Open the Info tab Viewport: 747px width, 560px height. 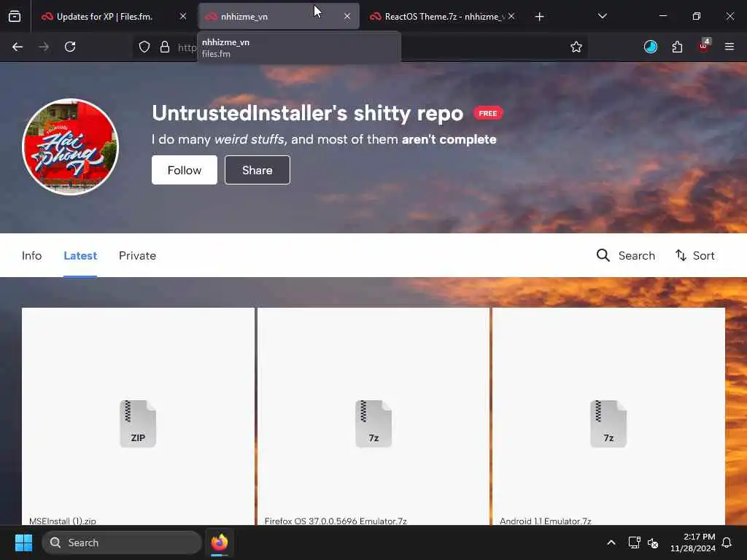click(x=31, y=256)
